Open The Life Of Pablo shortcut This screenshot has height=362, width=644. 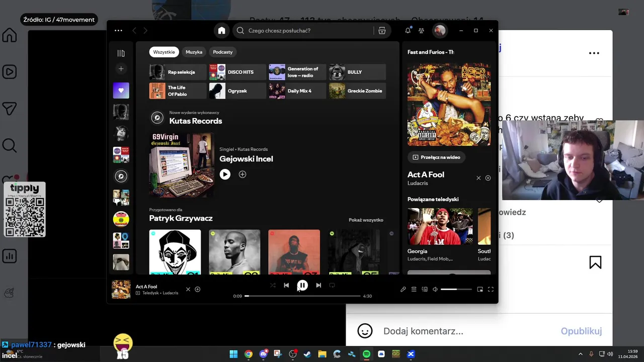[x=178, y=91]
